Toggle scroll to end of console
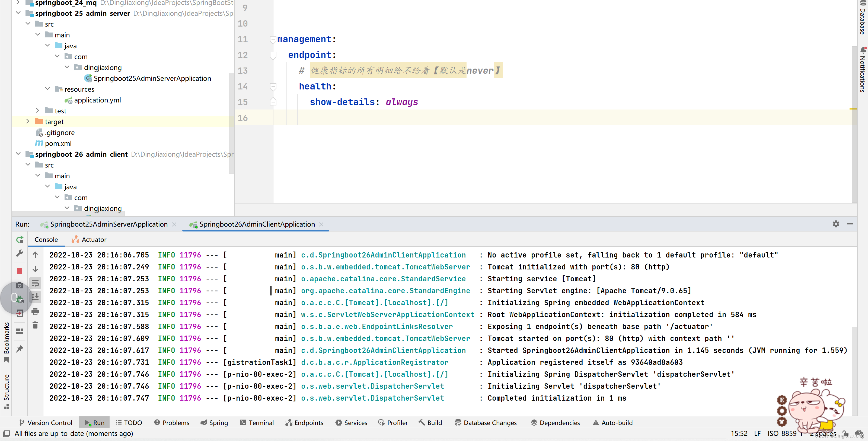 tap(35, 297)
